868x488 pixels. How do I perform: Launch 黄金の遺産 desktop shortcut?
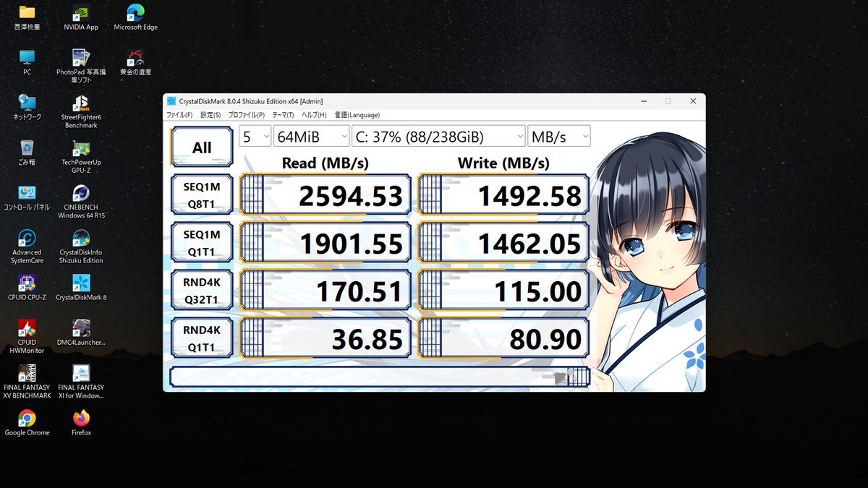pyautogui.click(x=135, y=62)
